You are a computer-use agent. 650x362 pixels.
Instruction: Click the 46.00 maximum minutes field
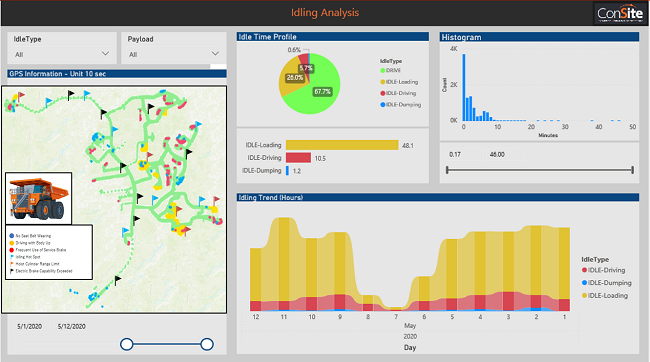[504, 155]
